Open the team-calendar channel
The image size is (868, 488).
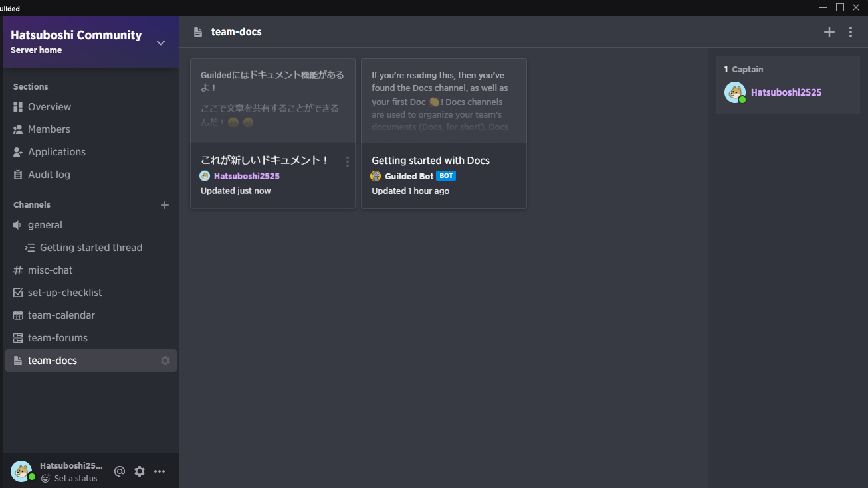(91, 315)
